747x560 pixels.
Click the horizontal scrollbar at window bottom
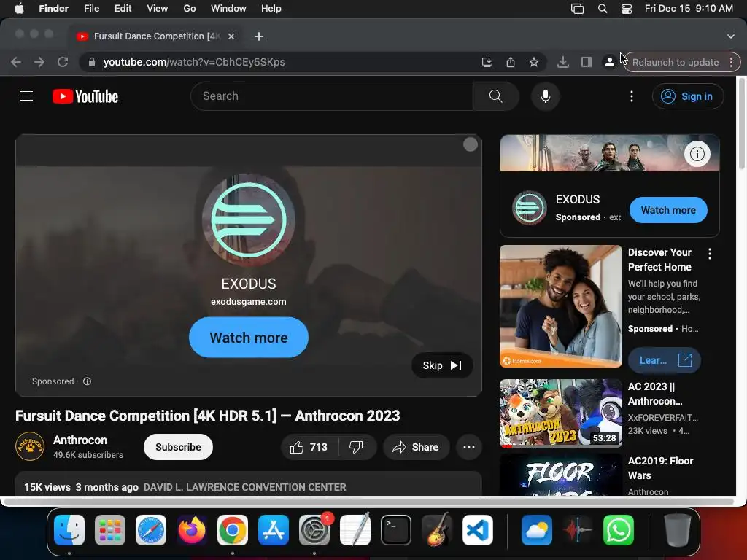369,502
